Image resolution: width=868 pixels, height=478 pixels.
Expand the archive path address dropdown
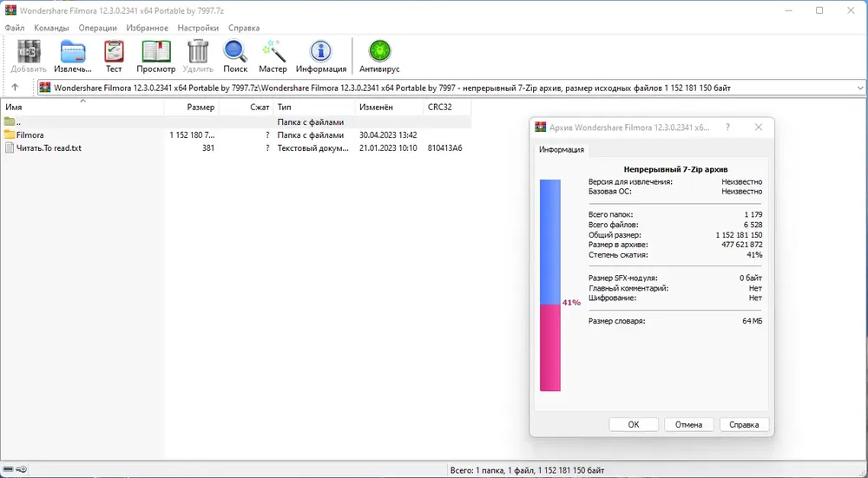point(859,88)
